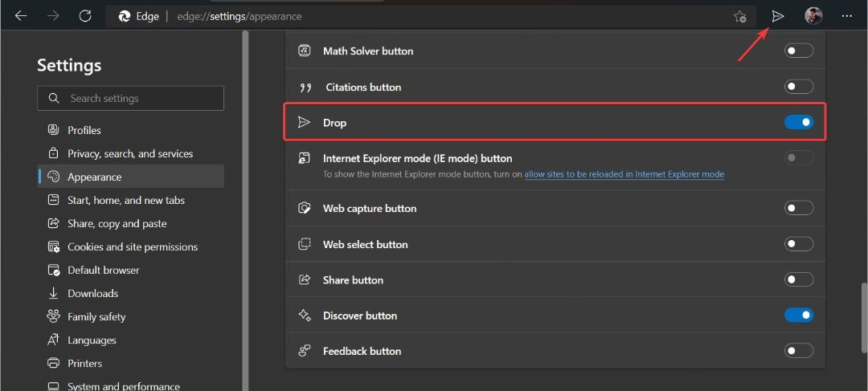Turn off the Drop toggle
The height and width of the screenshot is (391, 868).
coord(799,122)
